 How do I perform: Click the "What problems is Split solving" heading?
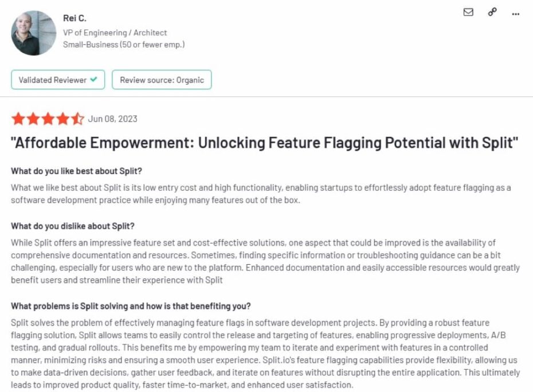coord(131,306)
